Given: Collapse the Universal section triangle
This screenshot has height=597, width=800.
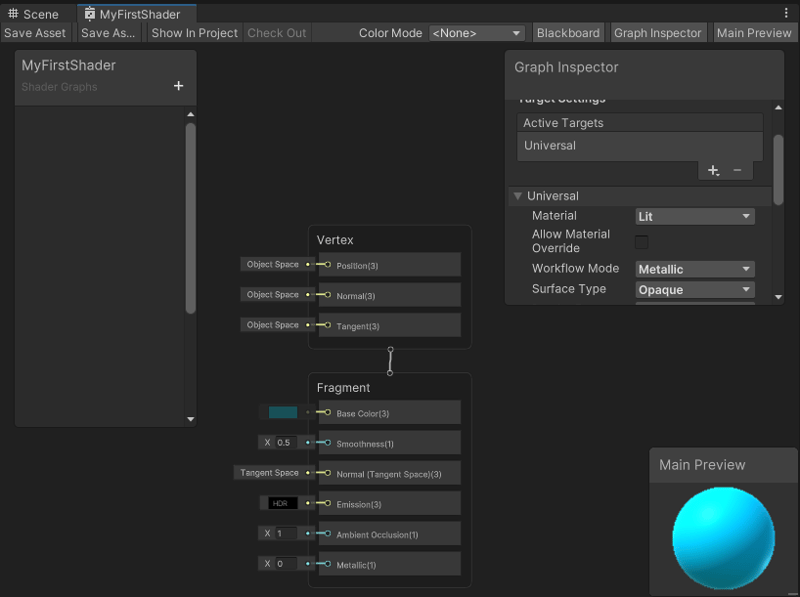Looking at the screenshot, I should tap(517, 196).
